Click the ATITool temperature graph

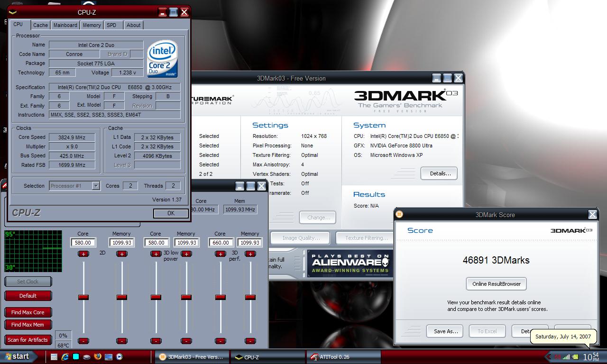[33, 251]
